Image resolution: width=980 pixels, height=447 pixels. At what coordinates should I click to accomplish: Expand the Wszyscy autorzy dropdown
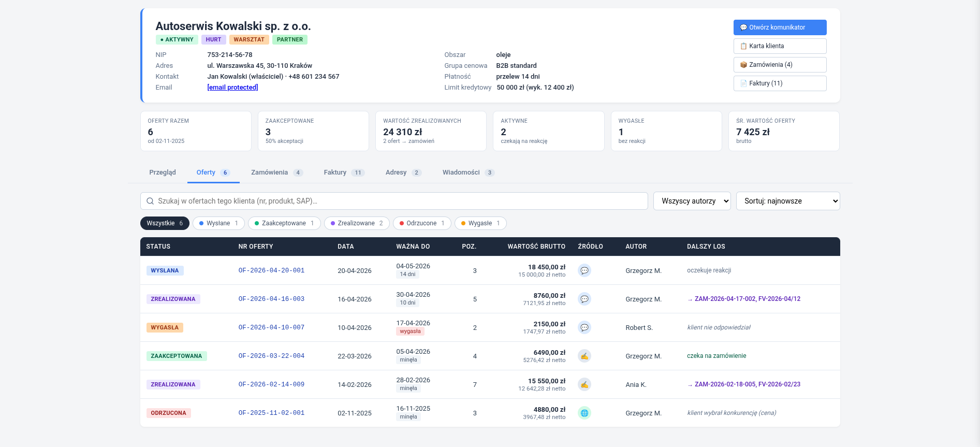point(692,201)
